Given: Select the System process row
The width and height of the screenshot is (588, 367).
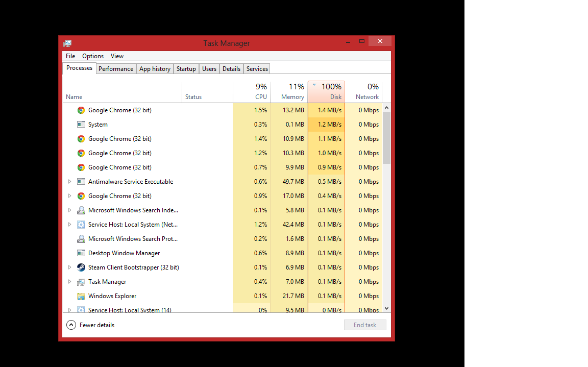Looking at the screenshot, I should point(223,125).
